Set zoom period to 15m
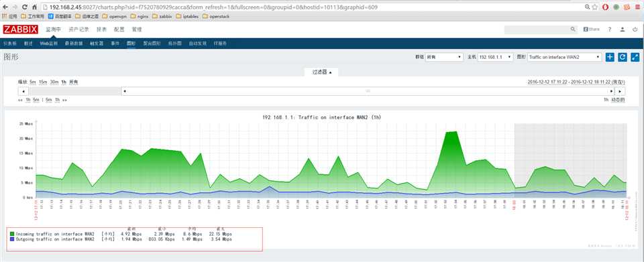The width and height of the screenshot is (644, 262). 43,82
